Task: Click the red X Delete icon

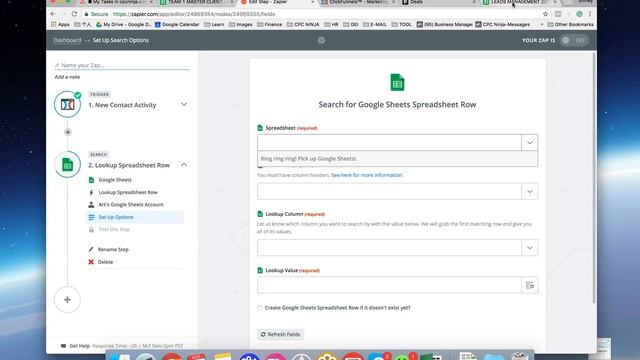Action: [x=91, y=262]
